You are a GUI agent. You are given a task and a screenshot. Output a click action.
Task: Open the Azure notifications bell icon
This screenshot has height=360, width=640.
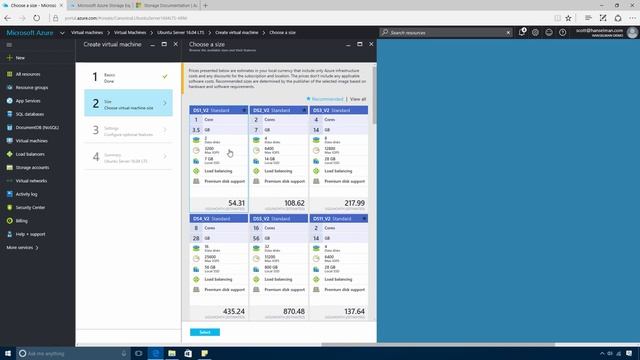[x=522, y=32]
